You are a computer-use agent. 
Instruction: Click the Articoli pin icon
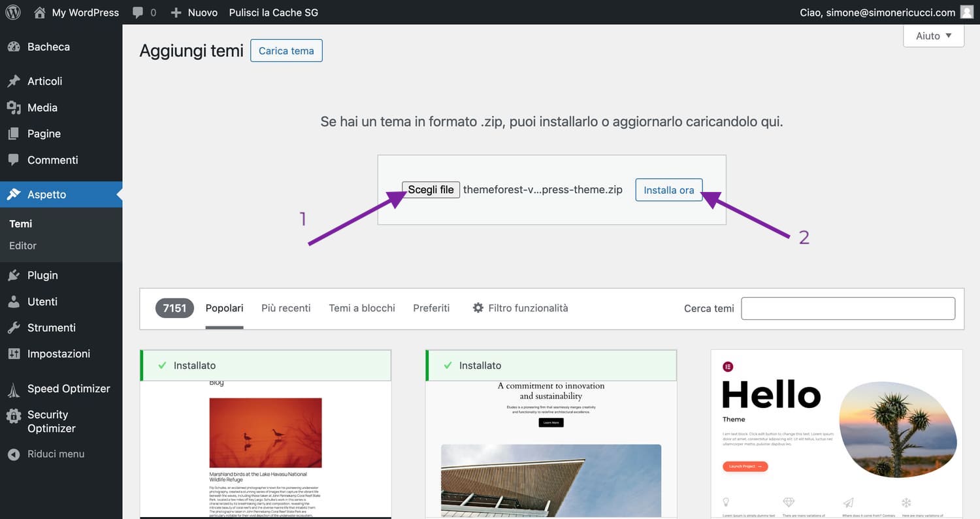[x=14, y=81]
